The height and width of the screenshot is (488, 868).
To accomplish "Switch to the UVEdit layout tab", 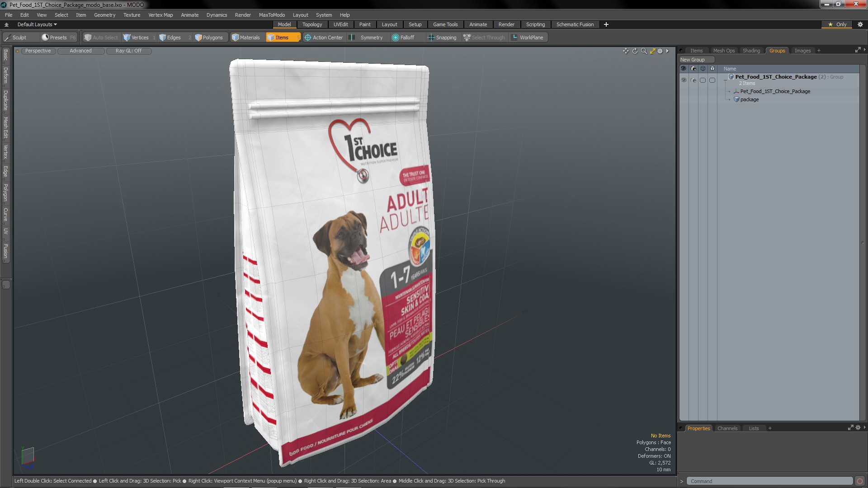I will coord(340,24).
